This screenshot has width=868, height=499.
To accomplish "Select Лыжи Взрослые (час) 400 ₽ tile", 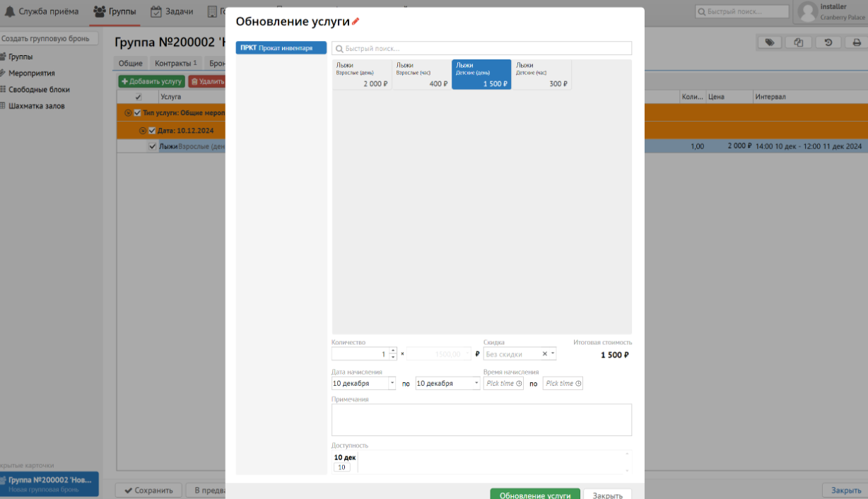I will [x=422, y=74].
